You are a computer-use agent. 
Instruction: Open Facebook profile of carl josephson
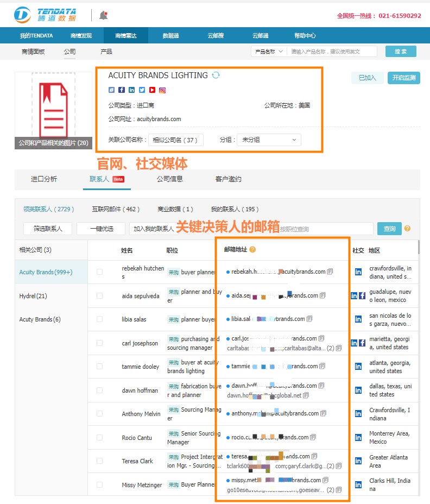(x=362, y=343)
